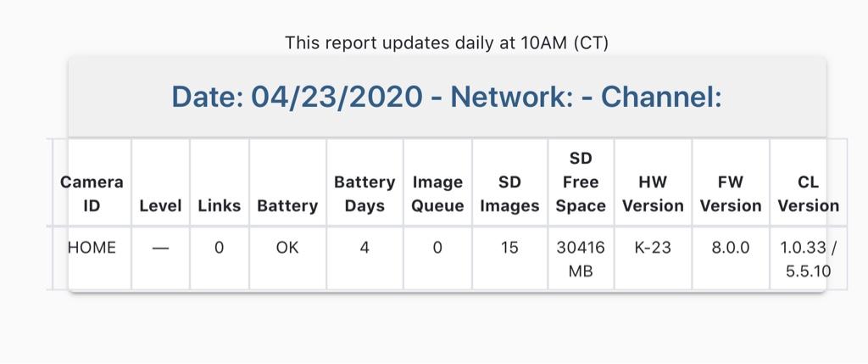This screenshot has height=364, width=868.
Task: Click the K-23 hardware version cell
Action: coord(653,247)
